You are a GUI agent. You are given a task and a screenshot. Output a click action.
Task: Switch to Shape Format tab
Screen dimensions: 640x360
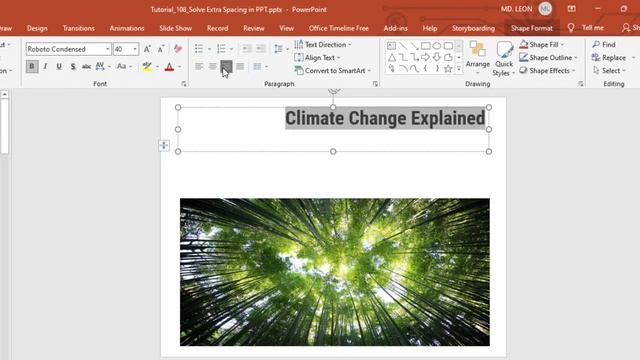point(531,28)
